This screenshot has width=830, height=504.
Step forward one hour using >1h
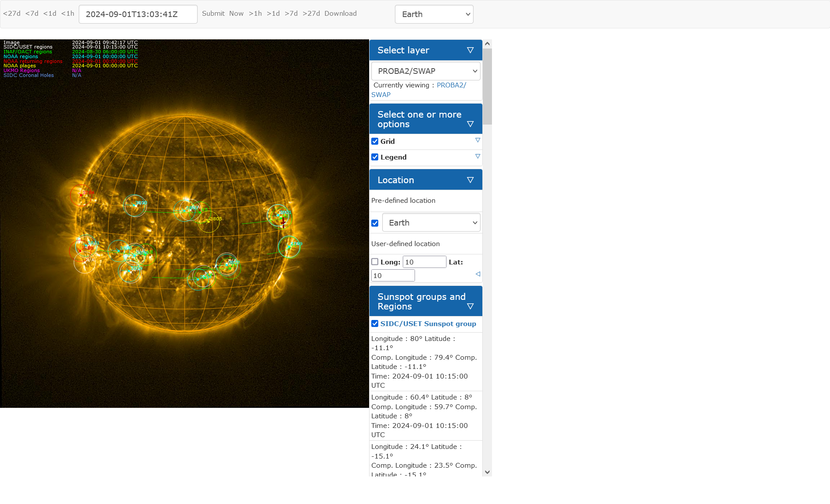(255, 14)
